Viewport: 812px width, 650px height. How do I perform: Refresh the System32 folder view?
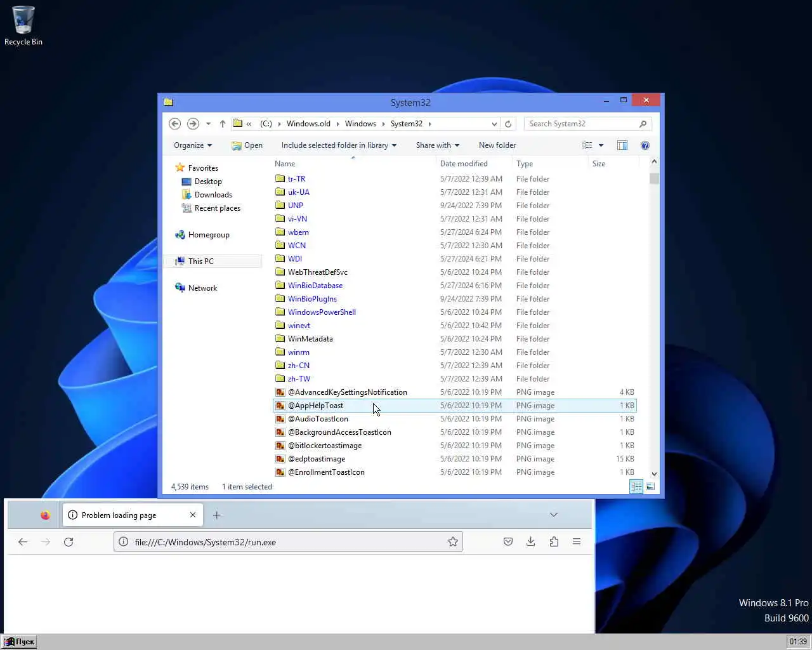tap(508, 124)
